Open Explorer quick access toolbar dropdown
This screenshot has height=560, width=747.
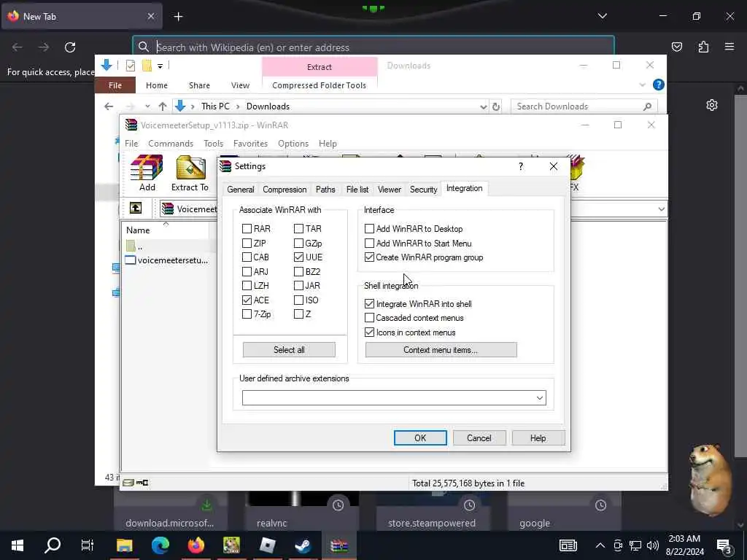(160, 66)
